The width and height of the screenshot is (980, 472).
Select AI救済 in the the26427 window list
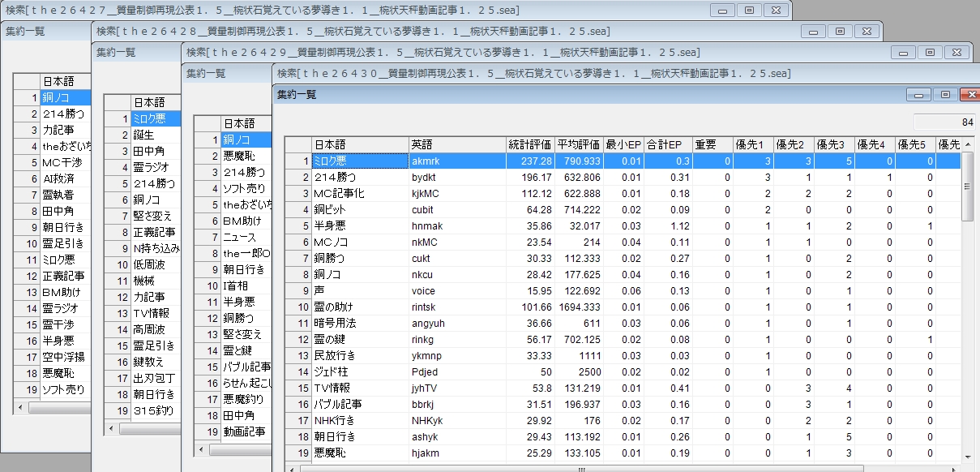click(x=65, y=178)
